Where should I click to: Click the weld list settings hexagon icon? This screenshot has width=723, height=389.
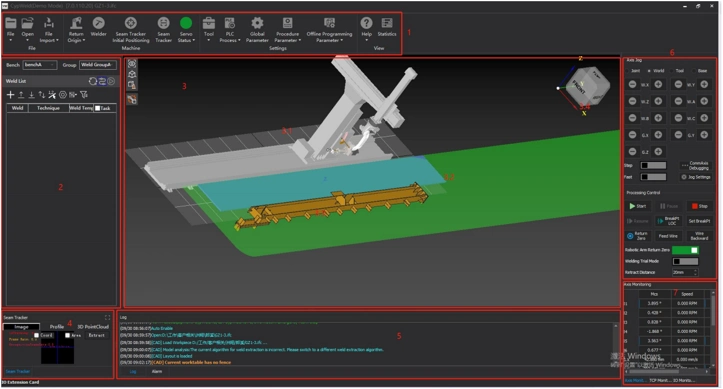coord(63,94)
